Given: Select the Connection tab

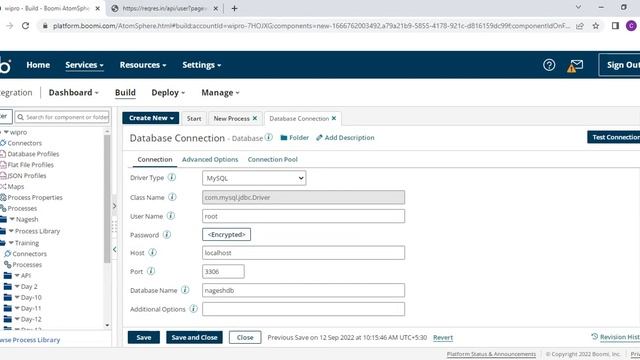Looking at the screenshot, I should [x=155, y=159].
